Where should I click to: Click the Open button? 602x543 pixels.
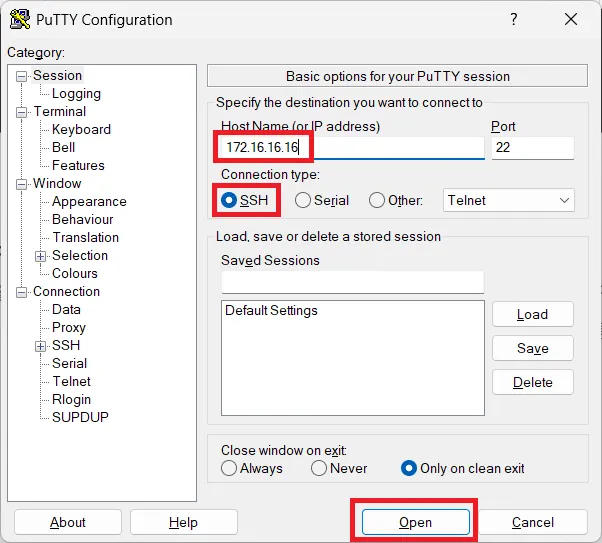[415, 522]
